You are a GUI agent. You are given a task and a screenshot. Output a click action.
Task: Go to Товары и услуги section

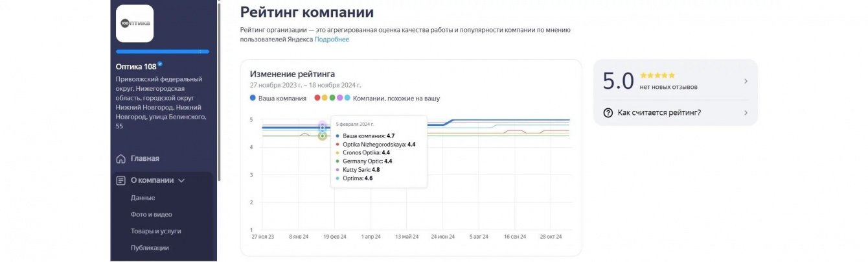pyautogui.click(x=155, y=231)
